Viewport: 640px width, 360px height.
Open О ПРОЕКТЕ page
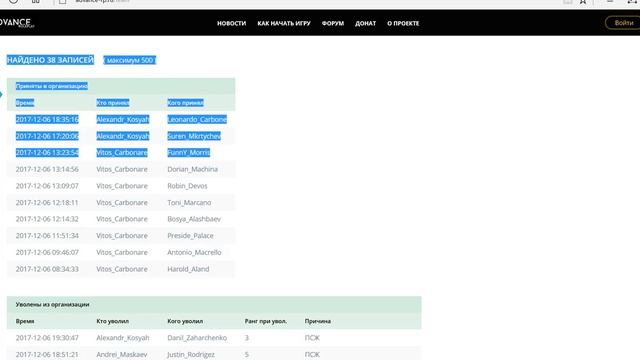(x=403, y=23)
